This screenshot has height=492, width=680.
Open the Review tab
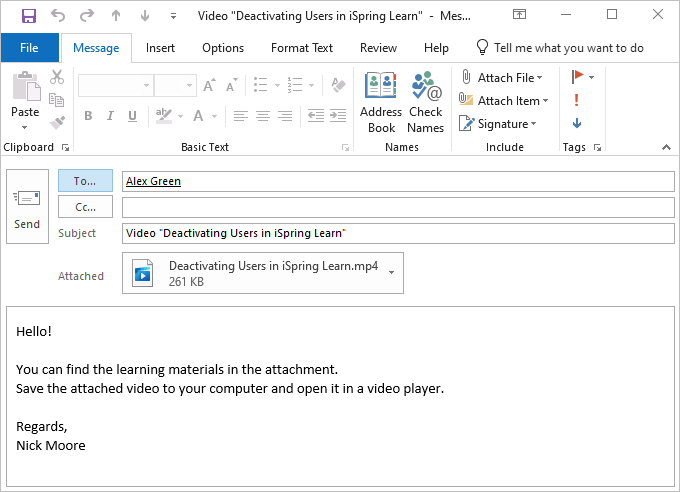click(378, 48)
